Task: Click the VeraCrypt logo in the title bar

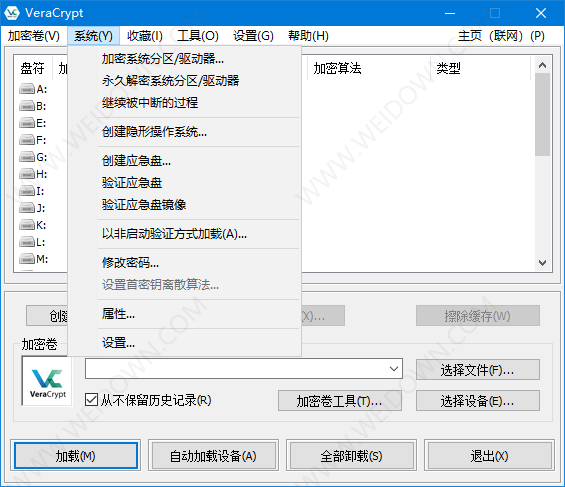Action: click(x=12, y=13)
